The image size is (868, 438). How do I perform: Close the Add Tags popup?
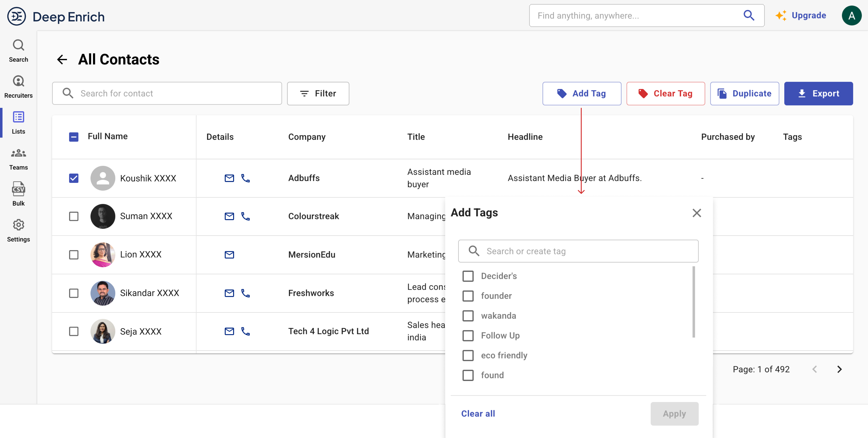tap(697, 213)
